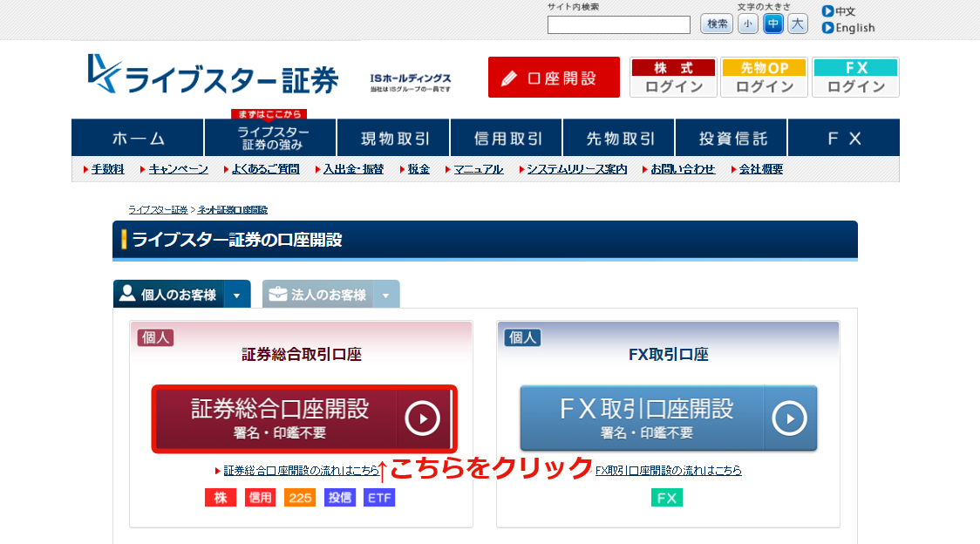Click the ライブスター証券の口座開設 page title
Viewport: 980px width, 544px height.
(x=237, y=240)
